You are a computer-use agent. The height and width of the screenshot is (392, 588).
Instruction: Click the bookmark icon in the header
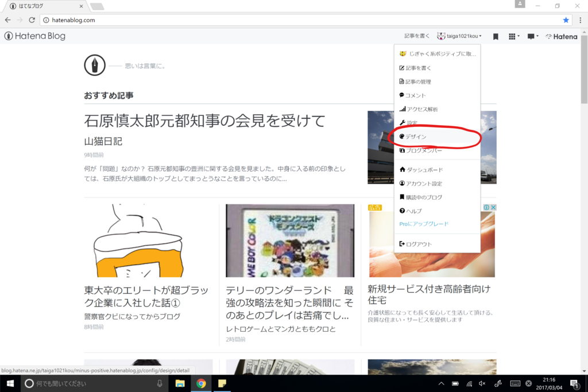(495, 36)
